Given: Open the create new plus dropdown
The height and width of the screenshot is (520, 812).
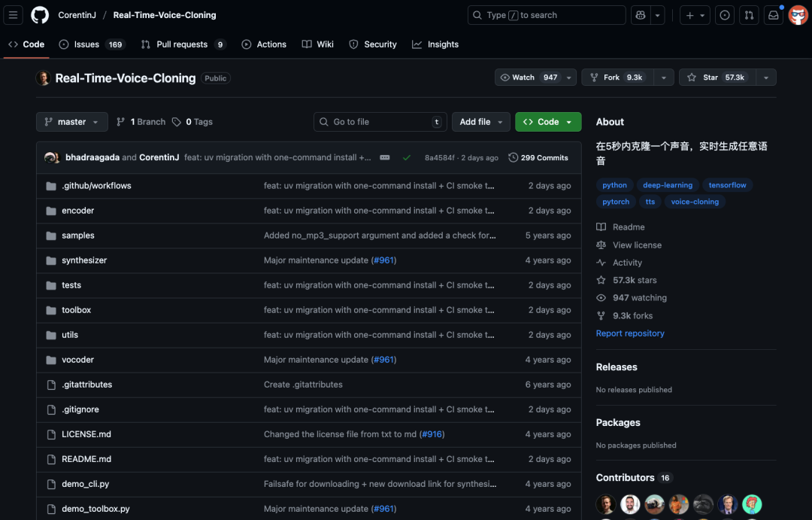Looking at the screenshot, I should coord(695,15).
